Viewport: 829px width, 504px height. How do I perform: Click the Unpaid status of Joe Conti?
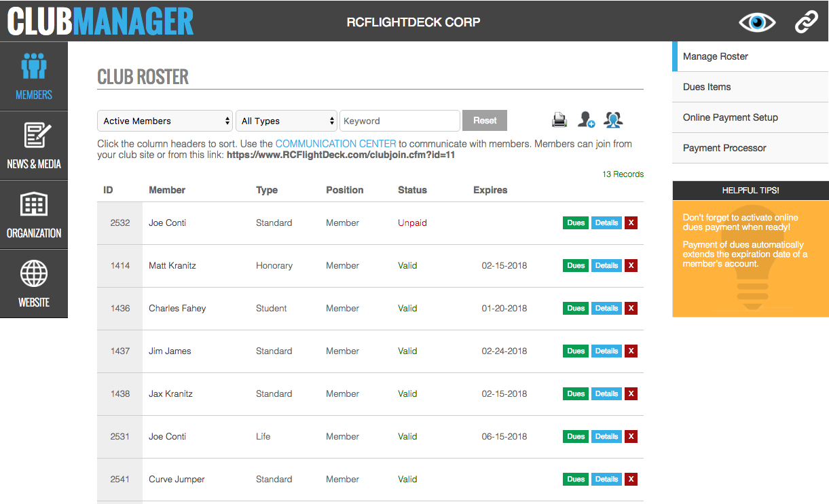(x=412, y=222)
